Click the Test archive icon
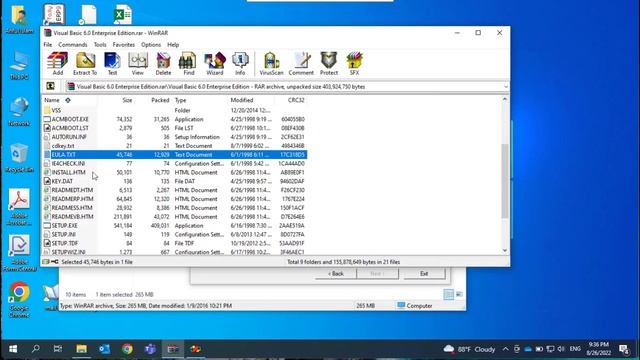This screenshot has height=360, width=640. pos(112,64)
